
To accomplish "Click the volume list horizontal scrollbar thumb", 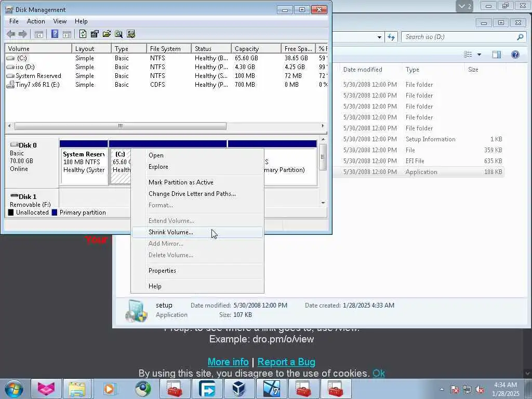I will point(121,126).
